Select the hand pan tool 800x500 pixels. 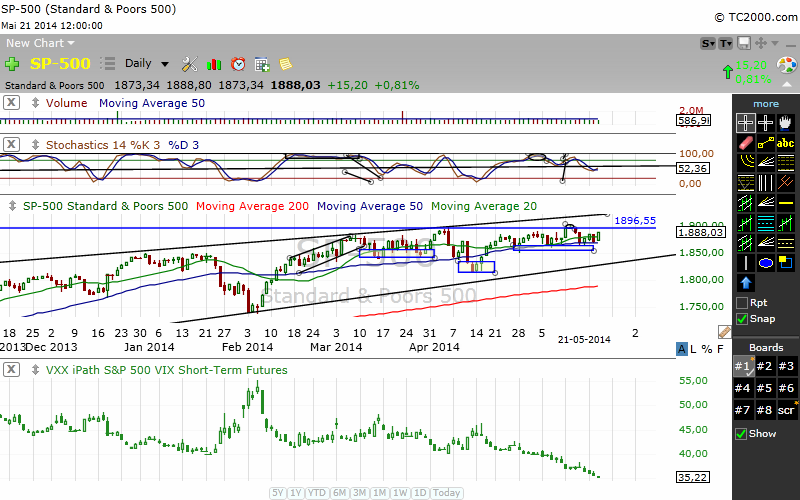(x=785, y=123)
